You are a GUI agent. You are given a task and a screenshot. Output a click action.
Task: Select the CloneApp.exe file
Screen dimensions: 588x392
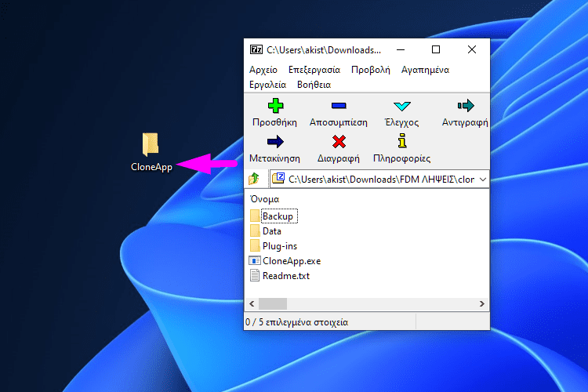pos(291,261)
